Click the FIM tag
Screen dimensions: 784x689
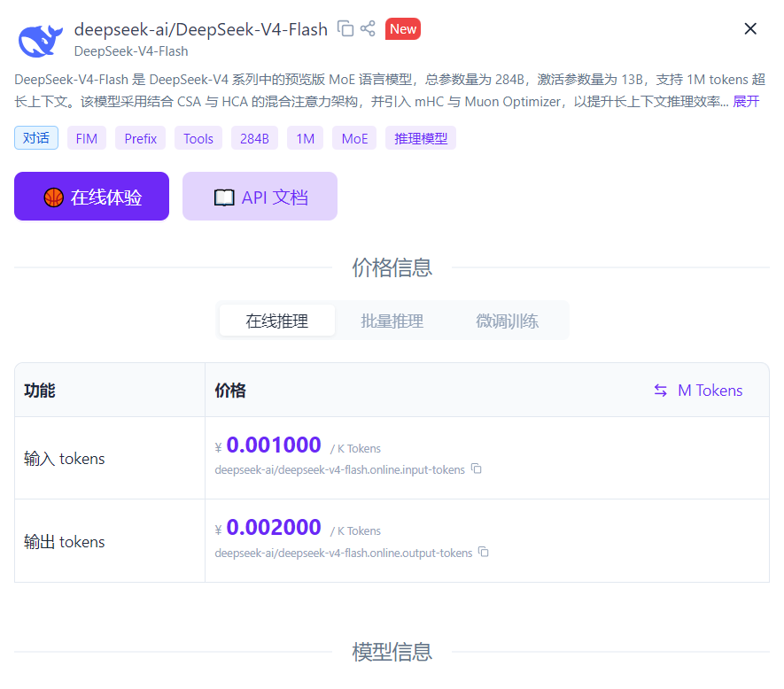87,138
